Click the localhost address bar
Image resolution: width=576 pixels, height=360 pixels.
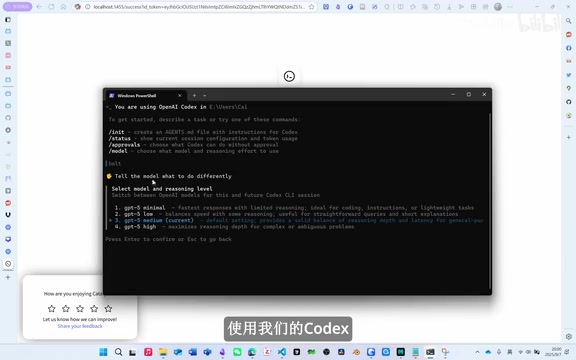click(x=198, y=7)
